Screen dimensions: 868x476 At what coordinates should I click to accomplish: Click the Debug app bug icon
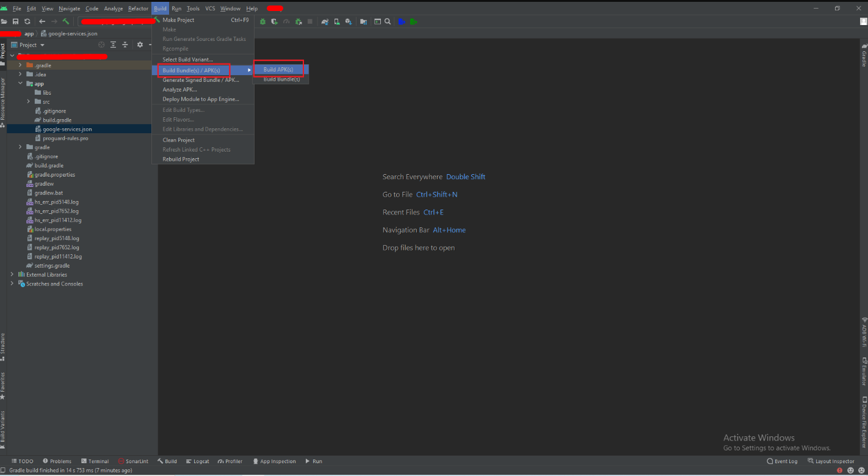click(262, 21)
